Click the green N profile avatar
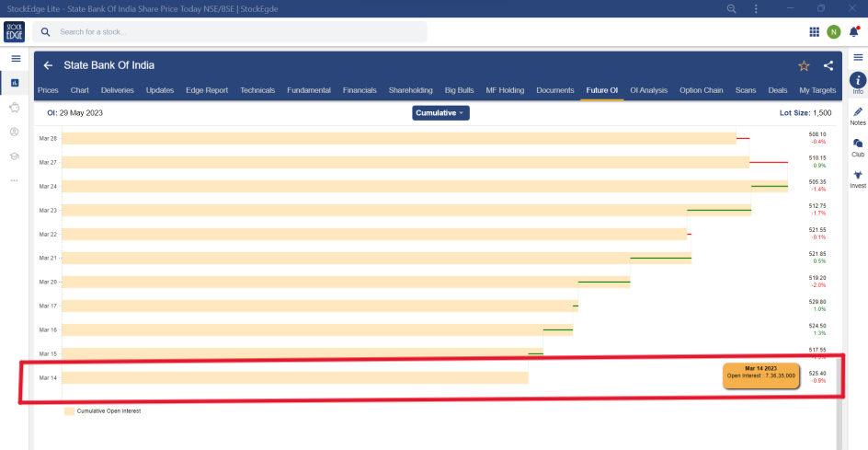 point(834,31)
